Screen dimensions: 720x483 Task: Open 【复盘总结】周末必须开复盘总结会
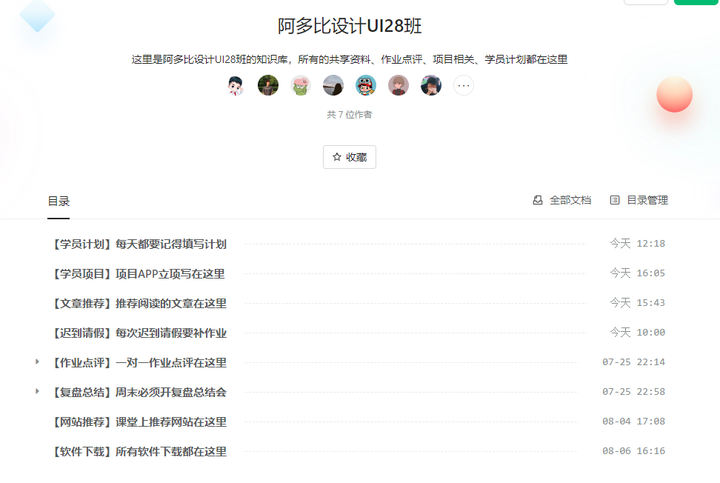pyautogui.click(x=140, y=392)
